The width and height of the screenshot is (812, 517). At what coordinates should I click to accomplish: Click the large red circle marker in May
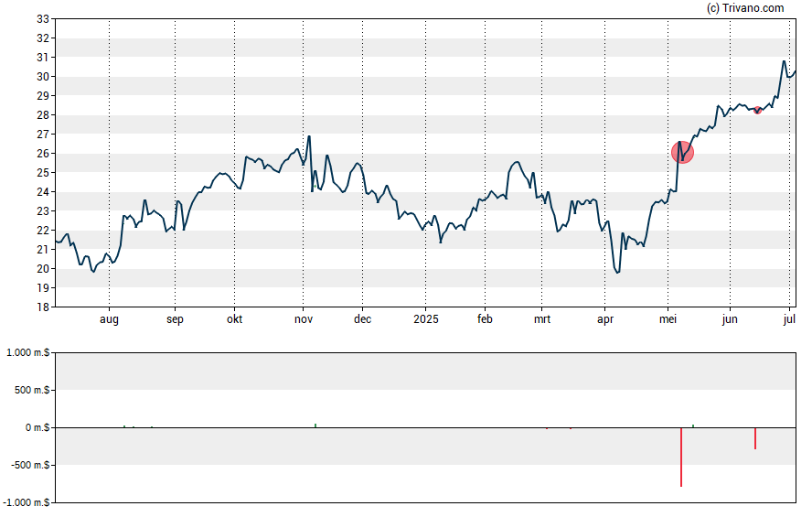pyautogui.click(x=682, y=152)
